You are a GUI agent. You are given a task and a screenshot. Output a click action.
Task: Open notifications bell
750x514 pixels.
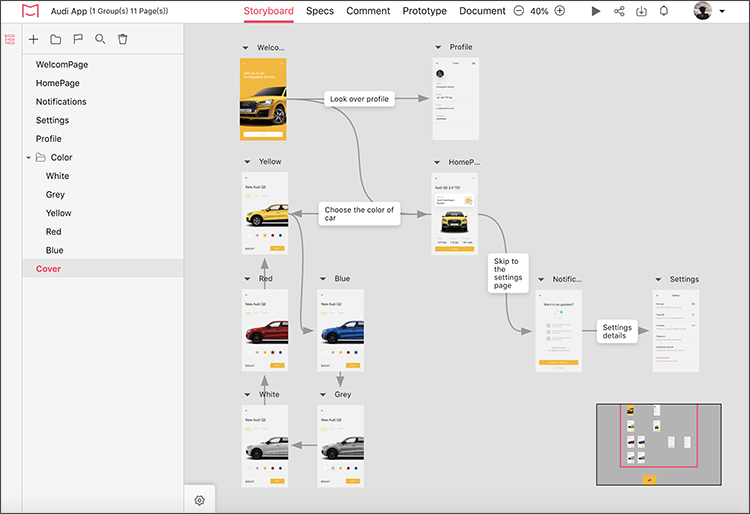(664, 11)
